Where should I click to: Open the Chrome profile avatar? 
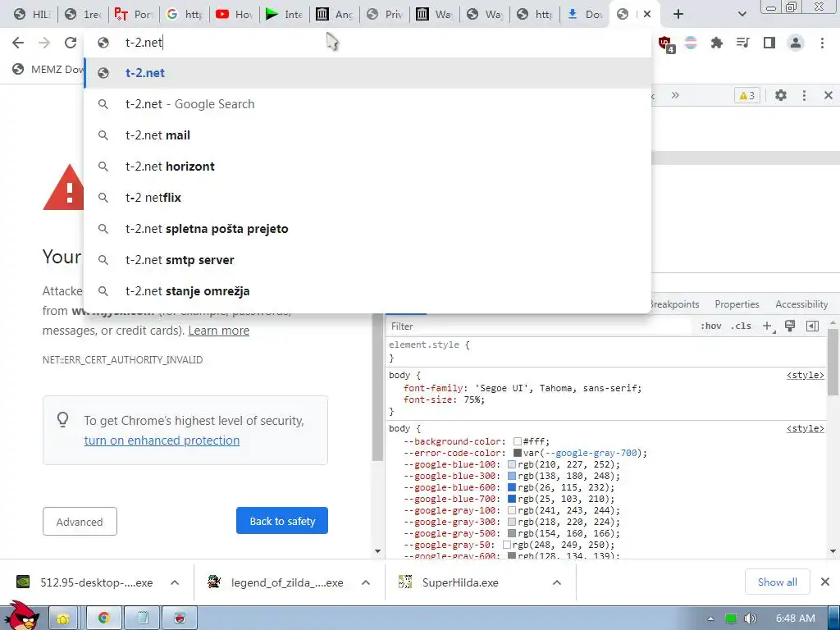tap(796, 43)
